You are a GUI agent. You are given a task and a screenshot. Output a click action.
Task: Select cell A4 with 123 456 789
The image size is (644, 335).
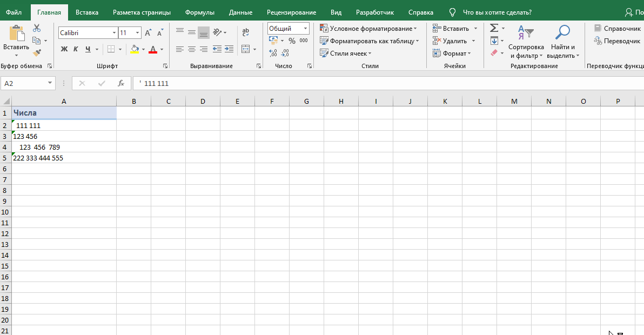(x=64, y=147)
